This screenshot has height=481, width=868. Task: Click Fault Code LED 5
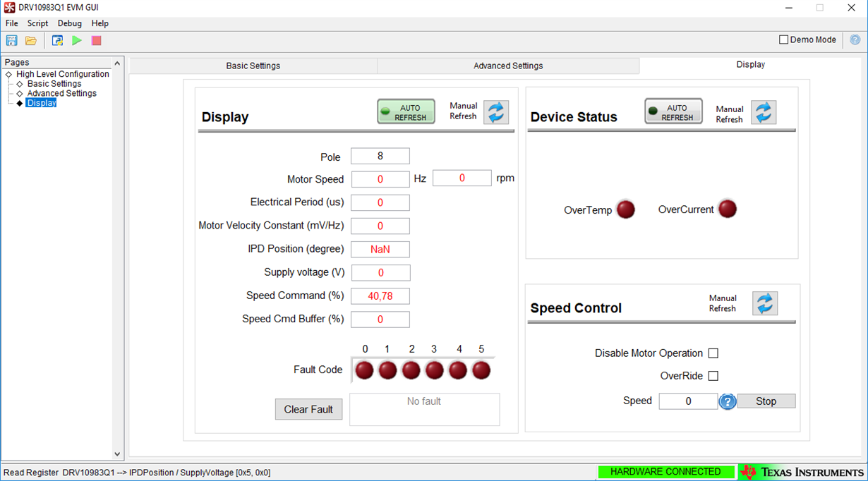pos(481,370)
